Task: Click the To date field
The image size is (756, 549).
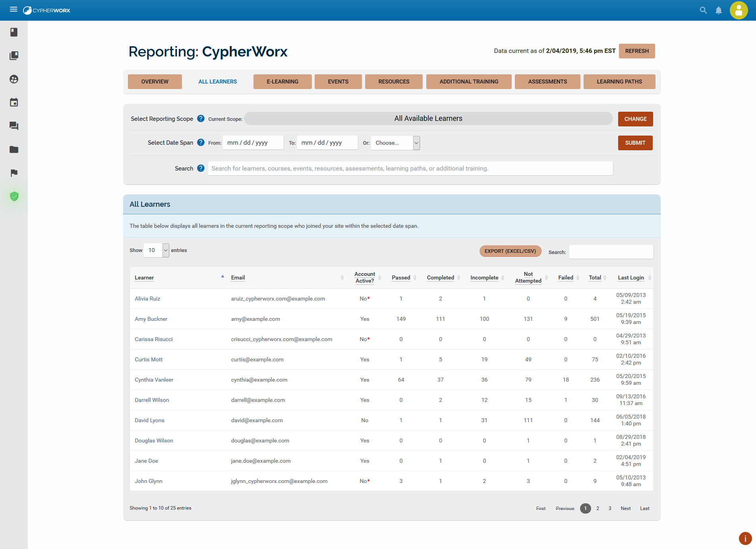Action: tap(327, 143)
